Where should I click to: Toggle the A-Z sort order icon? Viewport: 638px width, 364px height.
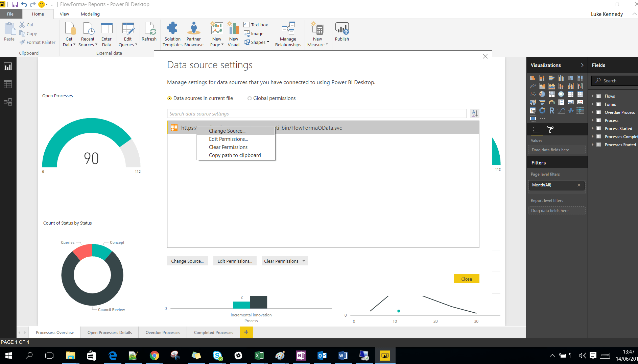[x=475, y=113]
